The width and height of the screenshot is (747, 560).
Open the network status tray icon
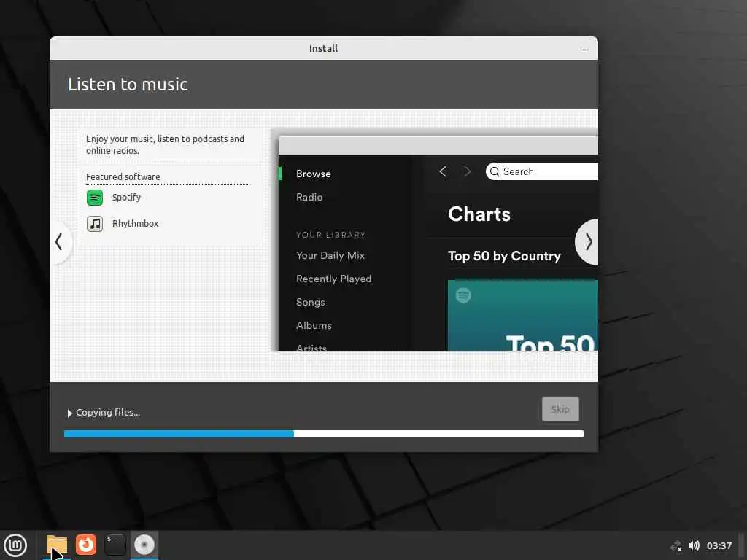[676, 546]
